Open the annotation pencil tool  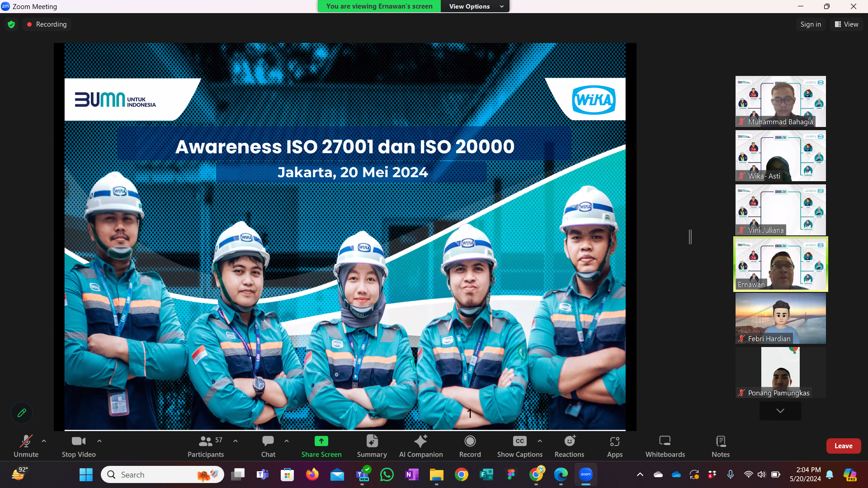coord(21,413)
